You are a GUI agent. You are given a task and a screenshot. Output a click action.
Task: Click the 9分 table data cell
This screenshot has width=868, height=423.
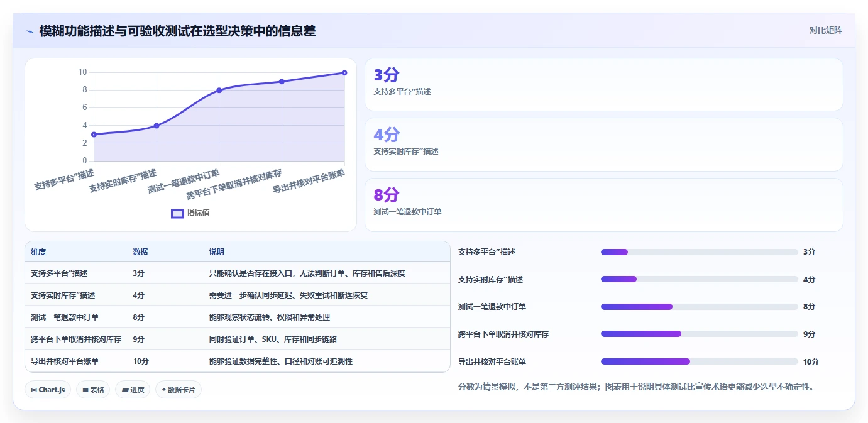pyautogui.click(x=138, y=339)
